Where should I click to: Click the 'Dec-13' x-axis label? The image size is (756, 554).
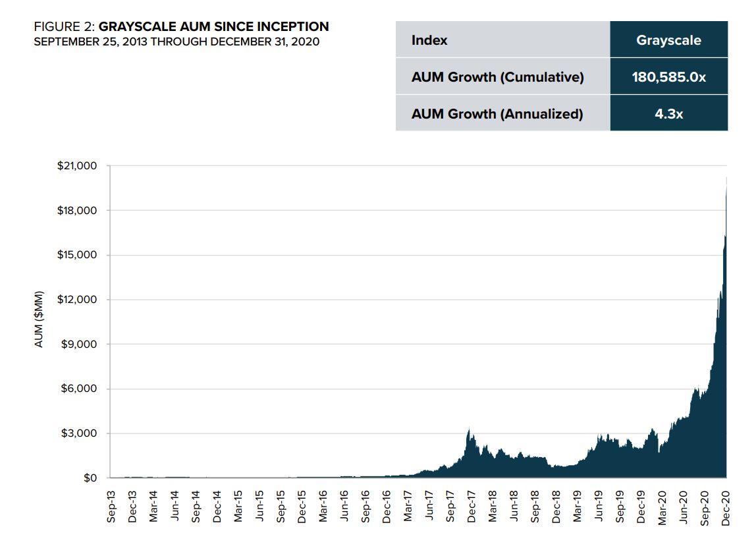pos(132,507)
